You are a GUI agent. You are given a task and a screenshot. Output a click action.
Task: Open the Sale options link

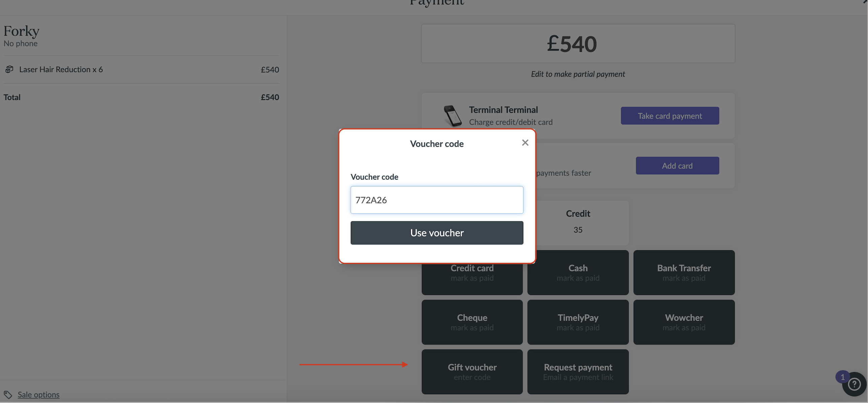pos(38,394)
